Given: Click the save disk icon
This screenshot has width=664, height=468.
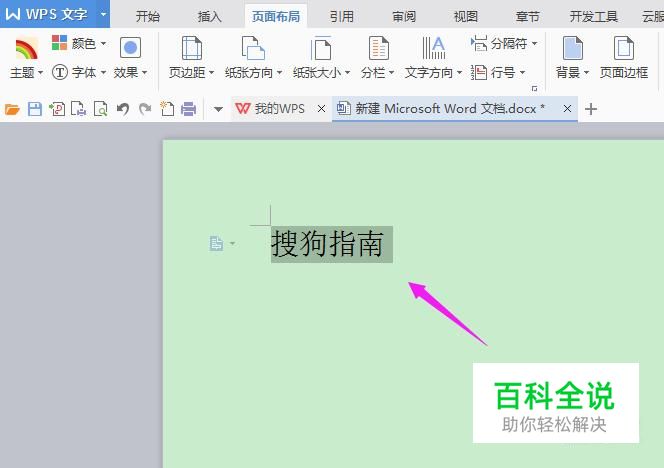Looking at the screenshot, I should 35,109.
